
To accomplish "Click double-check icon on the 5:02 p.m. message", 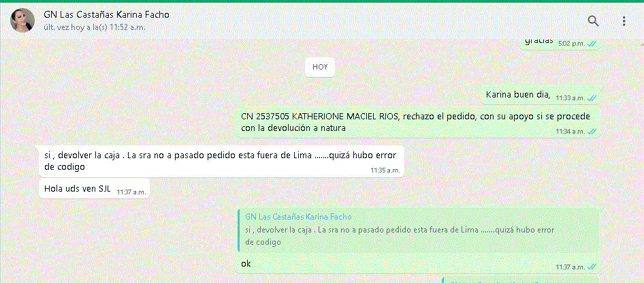I will pyautogui.click(x=592, y=44).
